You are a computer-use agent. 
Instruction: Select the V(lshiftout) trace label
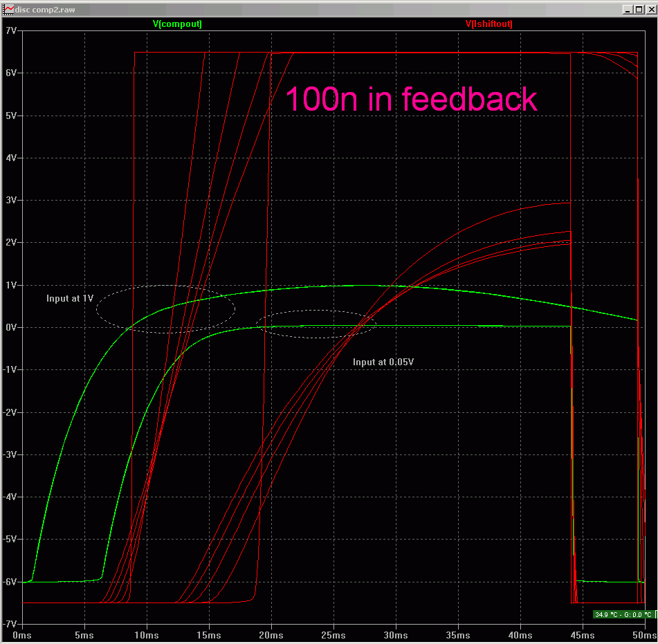tap(489, 24)
